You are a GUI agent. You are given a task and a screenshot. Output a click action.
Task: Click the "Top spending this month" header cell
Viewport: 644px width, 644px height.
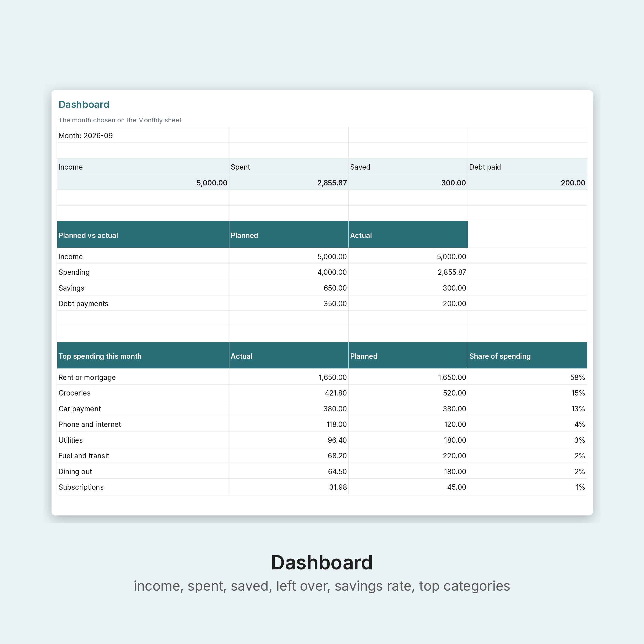coord(143,355)
